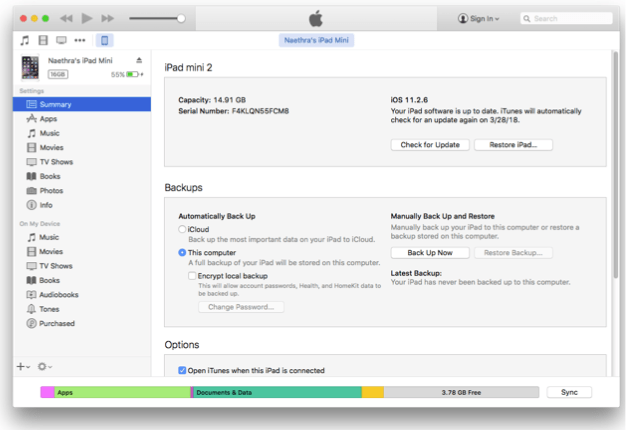Viewport: 631px width, 430px height.
Task: Uncheck Open iTunes when iPad is connected
Action: 181,370
